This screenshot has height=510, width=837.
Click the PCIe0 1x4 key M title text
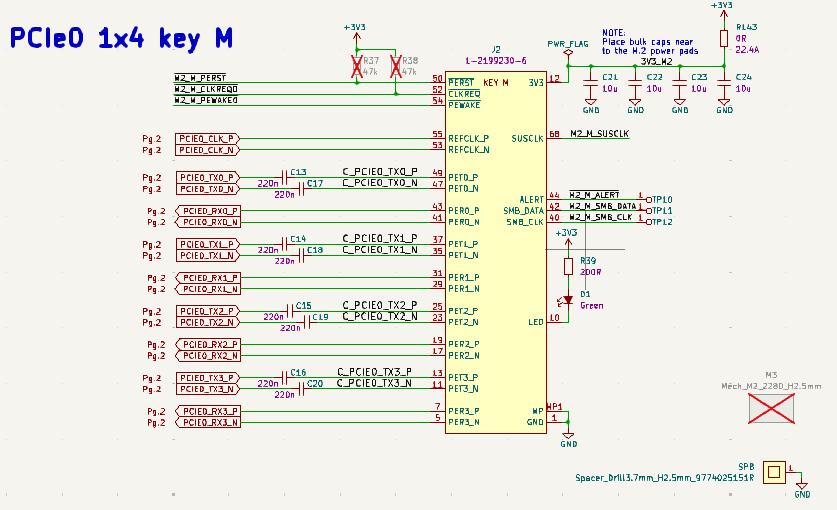pos(121,38)
